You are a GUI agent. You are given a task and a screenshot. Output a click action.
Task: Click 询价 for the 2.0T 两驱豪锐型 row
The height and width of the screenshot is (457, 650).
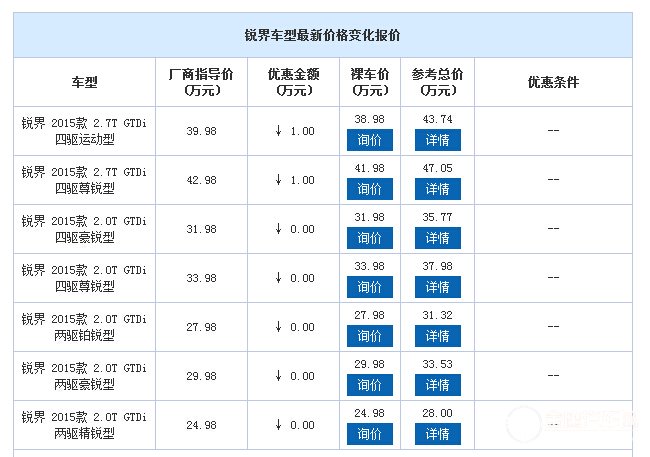[x=369, y=385]
